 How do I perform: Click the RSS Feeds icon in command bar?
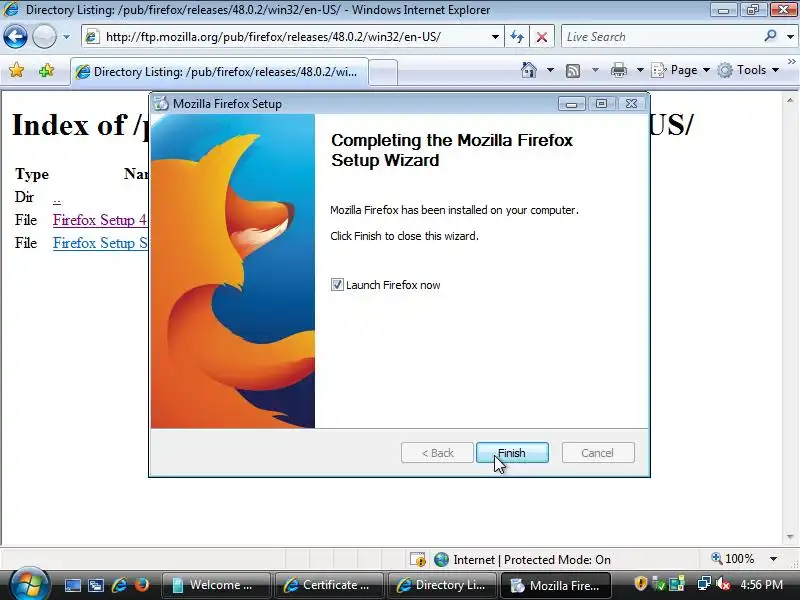click(573, 70)
